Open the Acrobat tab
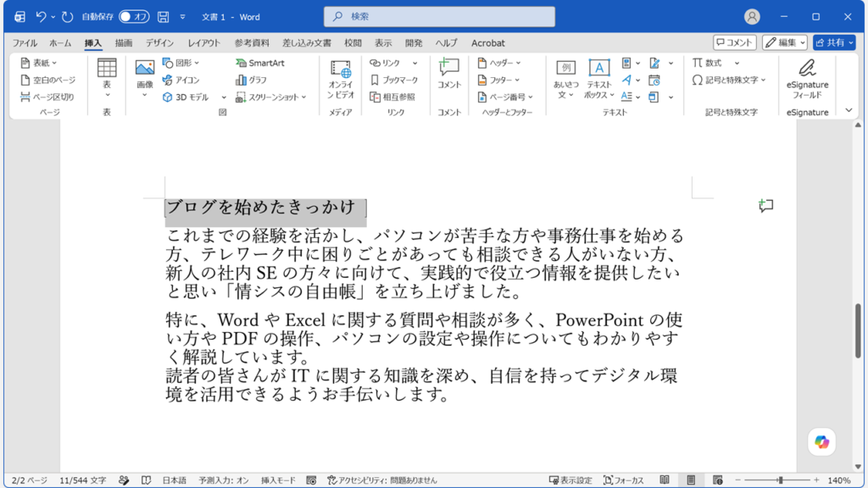Viewport: 868px width, 488px height. (x=487, y=42)
